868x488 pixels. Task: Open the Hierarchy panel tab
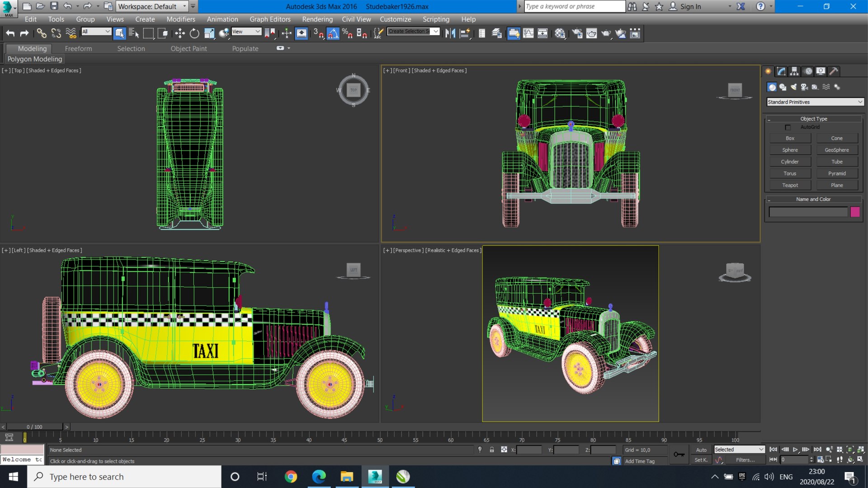coord(794,71)
